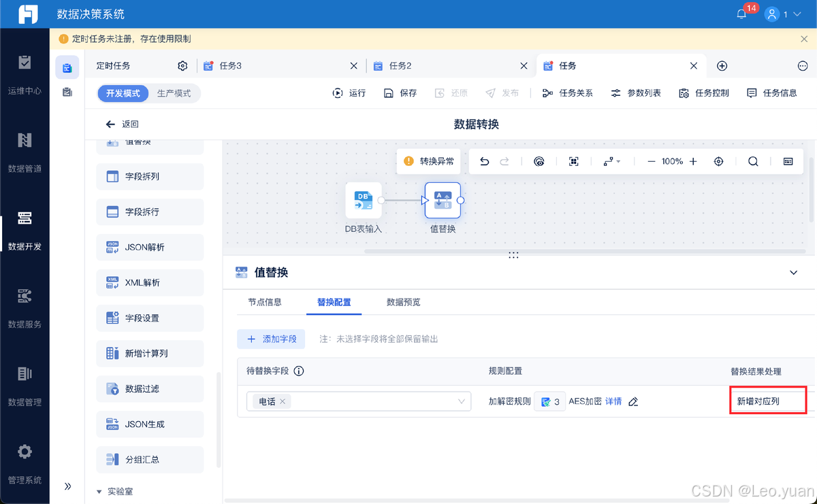
Task: Select the 字段设置 operator
Action: click(x=150, y=318)
